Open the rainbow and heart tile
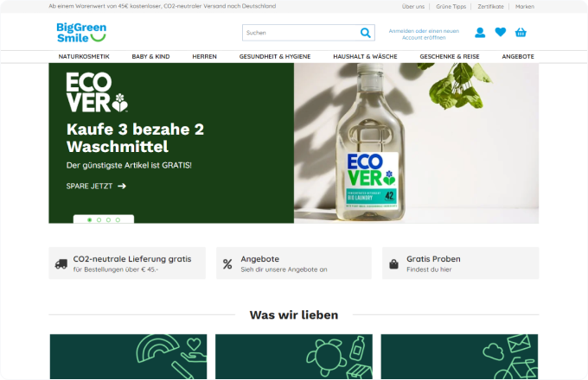 click(x=128, y=357)
